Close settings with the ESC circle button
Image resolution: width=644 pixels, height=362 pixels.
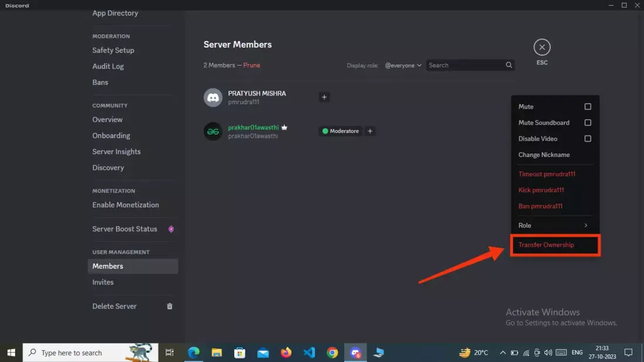[542, 47]
